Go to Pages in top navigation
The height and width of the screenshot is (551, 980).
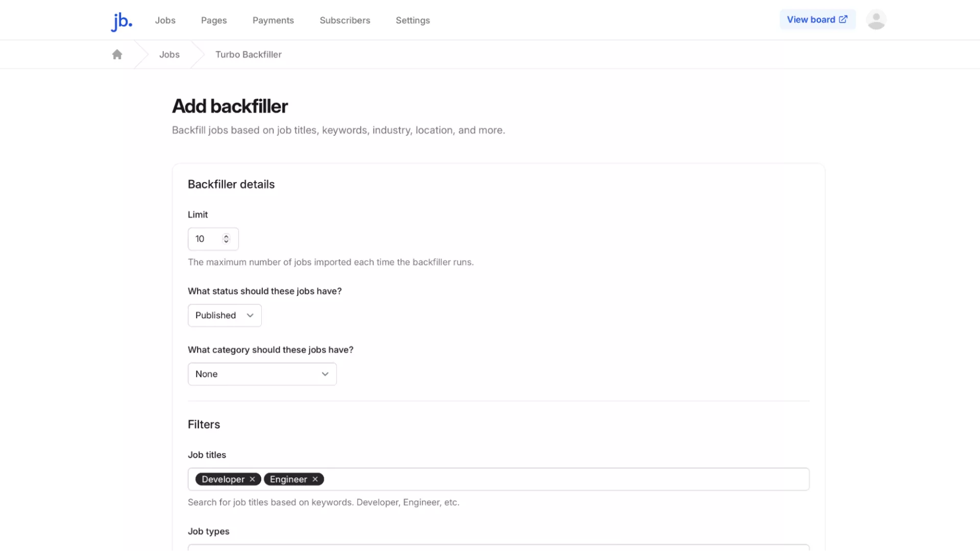tap(214, 20)
